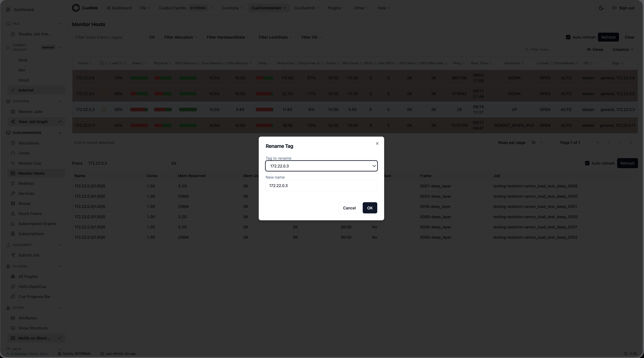Screen dimensions: 644x358
Task: Open the CueCommander top menu
Action: (269, 8)
